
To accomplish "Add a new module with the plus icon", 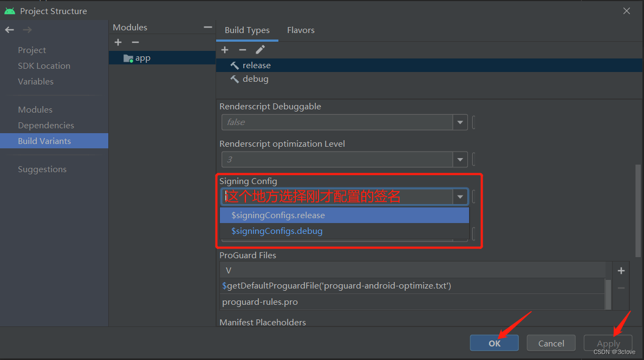I will pos(118,42).
